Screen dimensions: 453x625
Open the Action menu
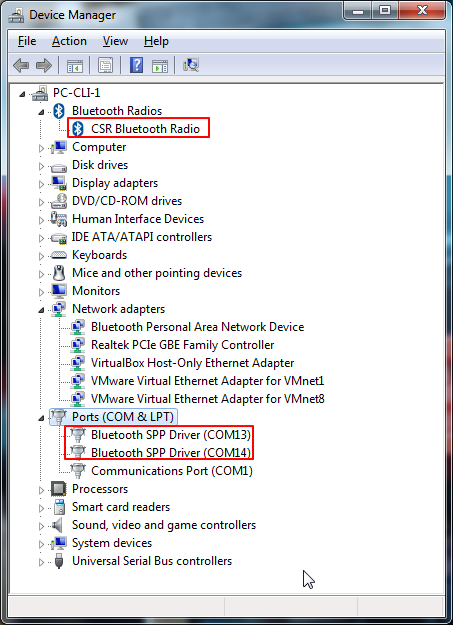69,41
